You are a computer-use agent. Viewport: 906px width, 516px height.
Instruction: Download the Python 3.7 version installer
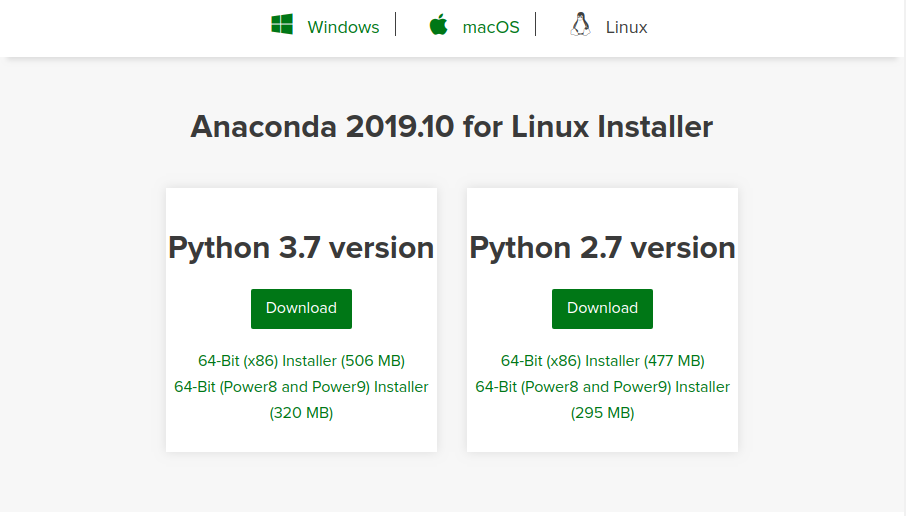click(301, 309)
